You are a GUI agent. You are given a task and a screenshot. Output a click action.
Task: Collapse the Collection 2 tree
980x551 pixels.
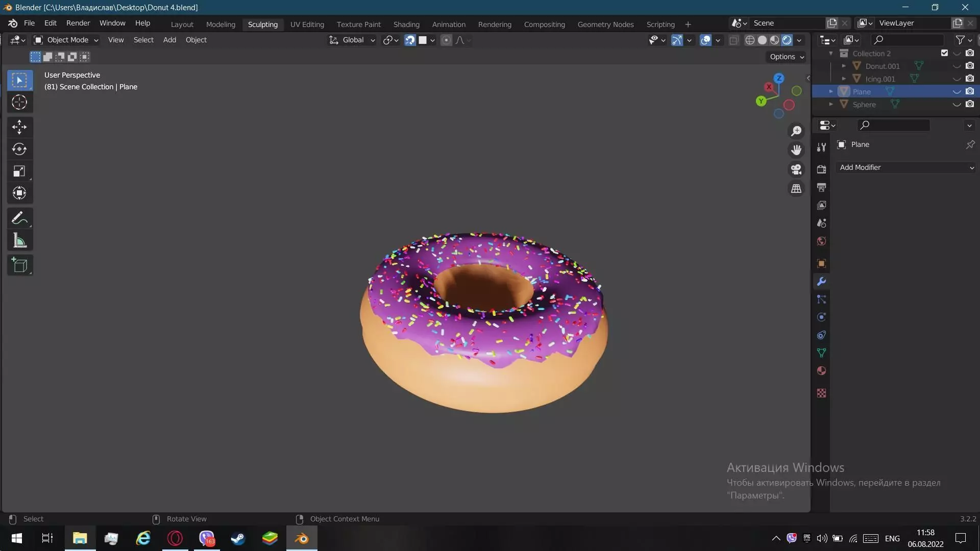[831, 53]
